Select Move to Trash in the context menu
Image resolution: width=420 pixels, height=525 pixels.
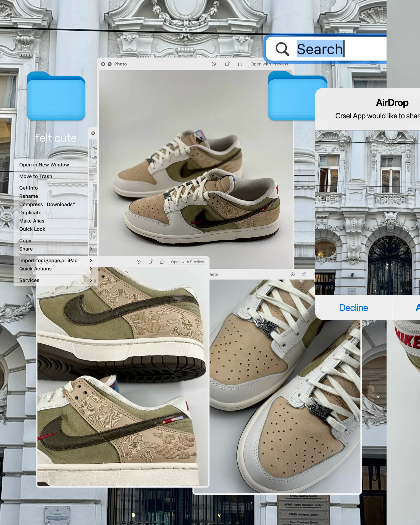(x=36, y=176)
